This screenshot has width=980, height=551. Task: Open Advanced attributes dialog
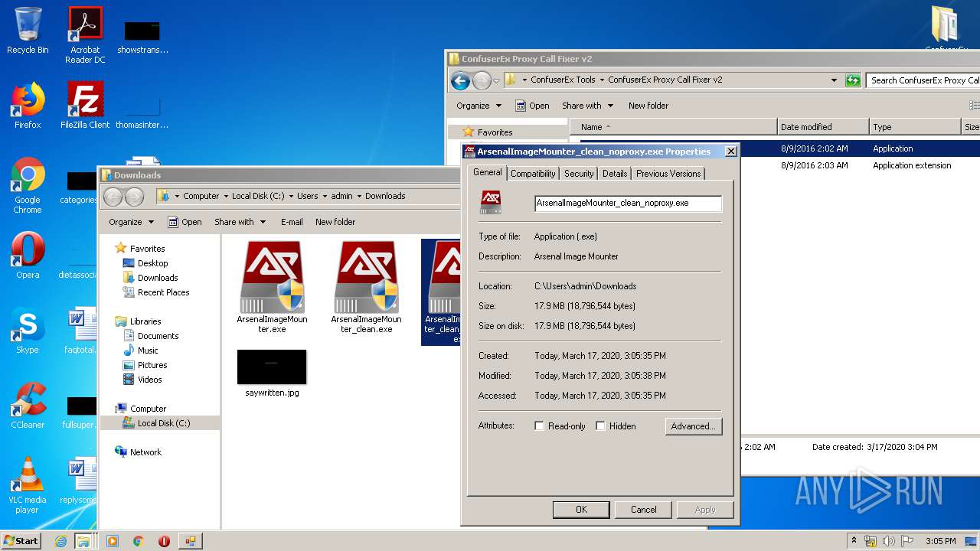(693, 426)
